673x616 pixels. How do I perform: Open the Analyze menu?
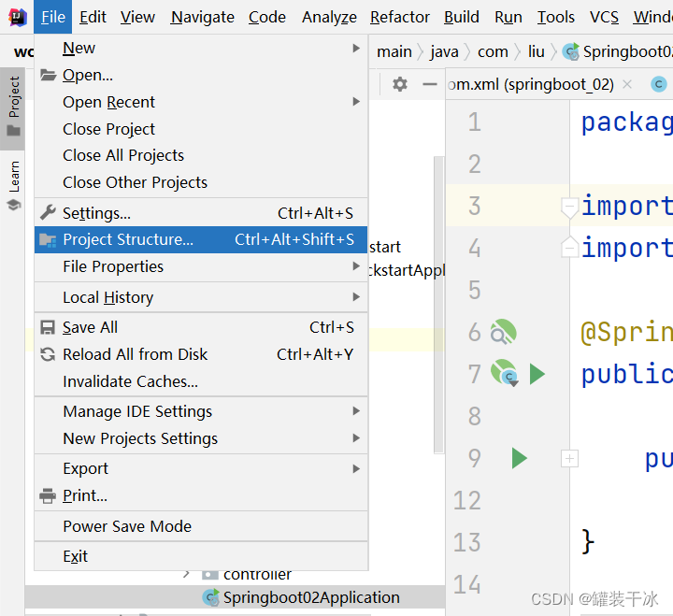click(329, 17)
